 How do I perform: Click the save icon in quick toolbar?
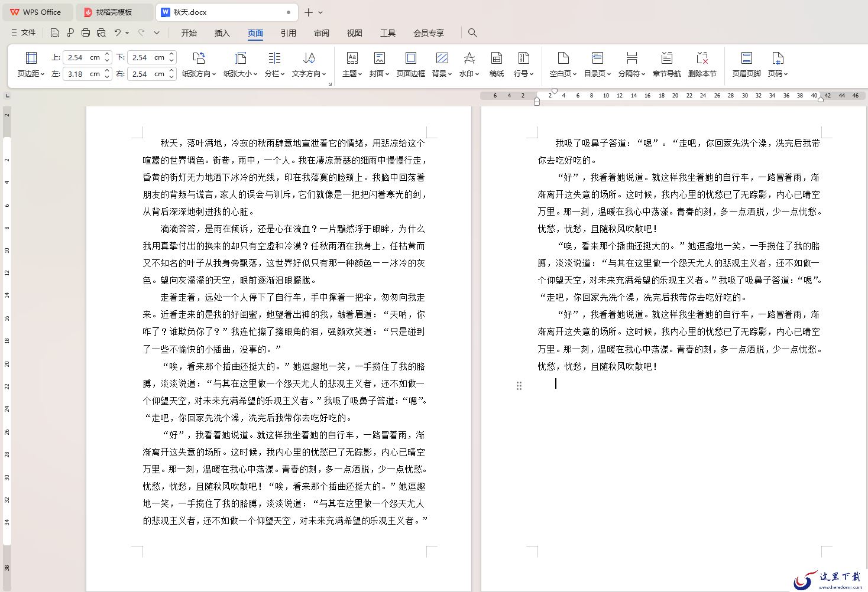(x=55, y=32)
